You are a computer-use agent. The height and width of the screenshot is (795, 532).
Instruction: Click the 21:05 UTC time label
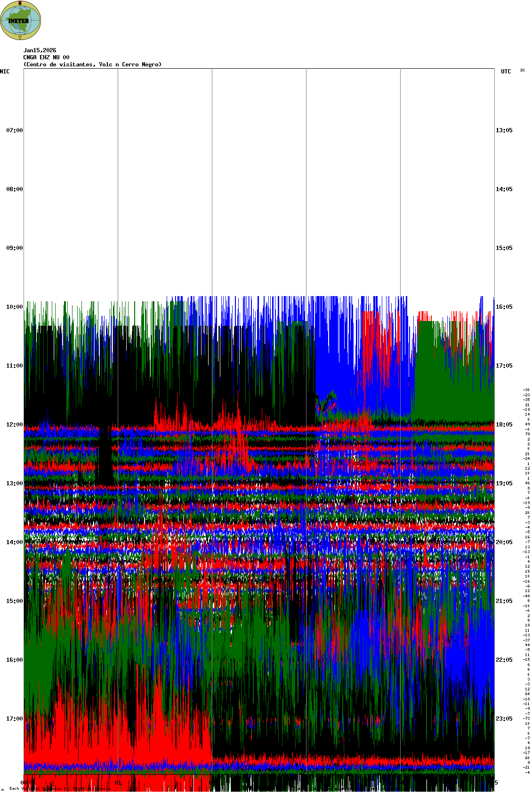(504, 601)
